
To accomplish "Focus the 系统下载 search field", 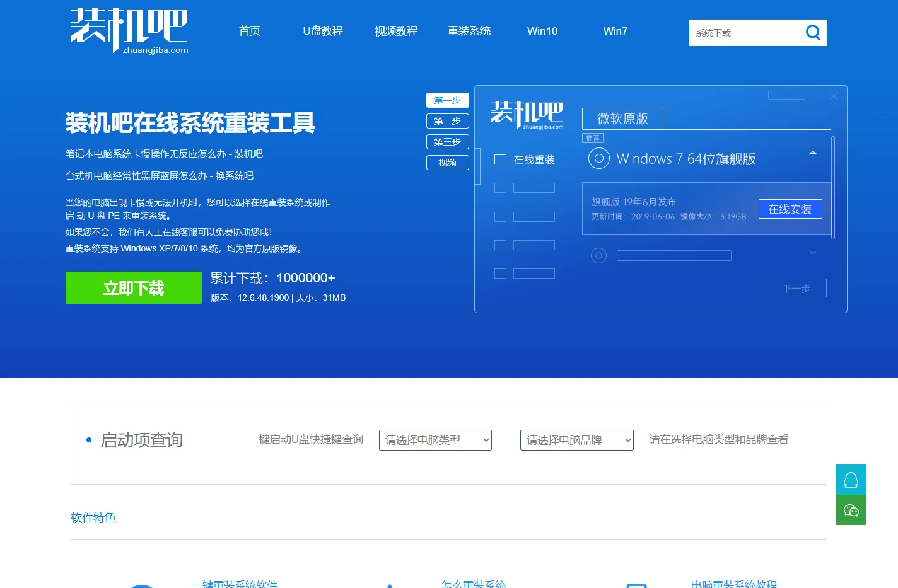I will pos(745,33).
